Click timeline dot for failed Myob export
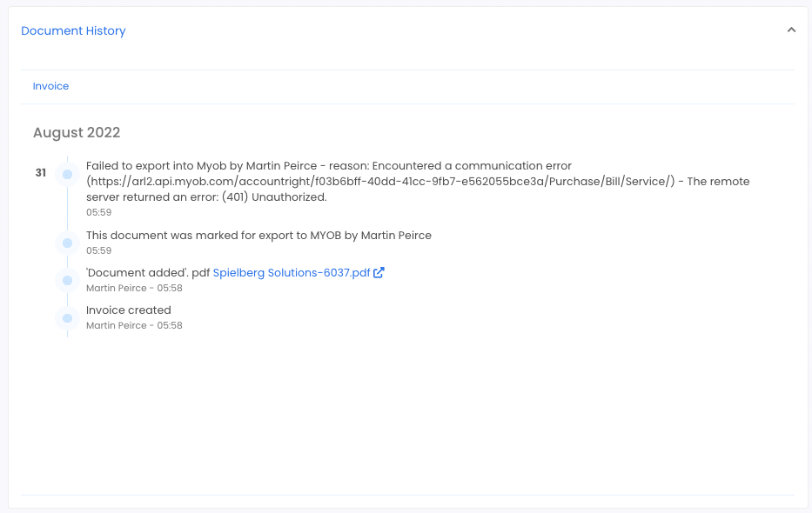Image resolution: width=812 pixels, height=513 pixels. pyautogui.click(x=67, y=174)
